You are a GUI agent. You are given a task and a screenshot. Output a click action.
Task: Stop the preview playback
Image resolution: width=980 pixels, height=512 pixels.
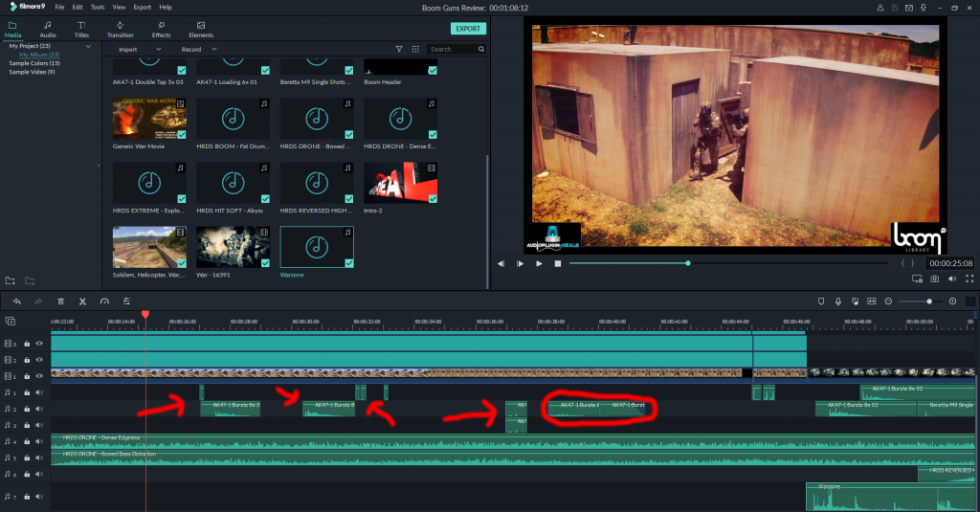558,264
